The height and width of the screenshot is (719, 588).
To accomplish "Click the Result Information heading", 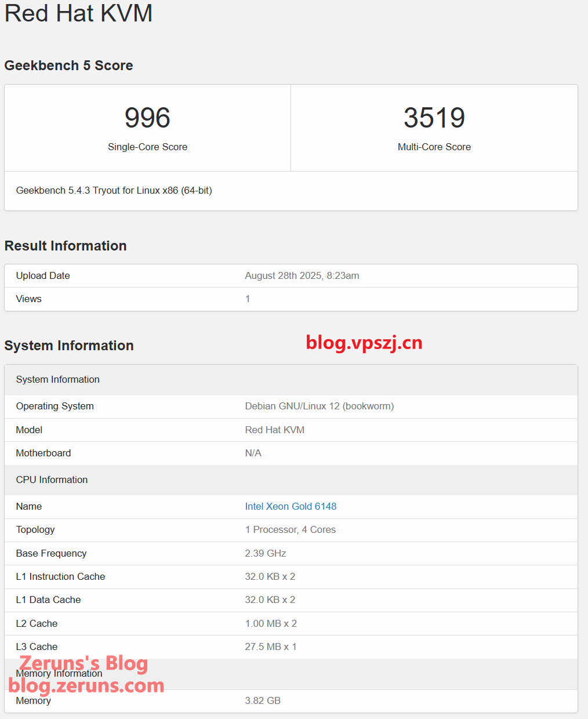I will [66, 246].
